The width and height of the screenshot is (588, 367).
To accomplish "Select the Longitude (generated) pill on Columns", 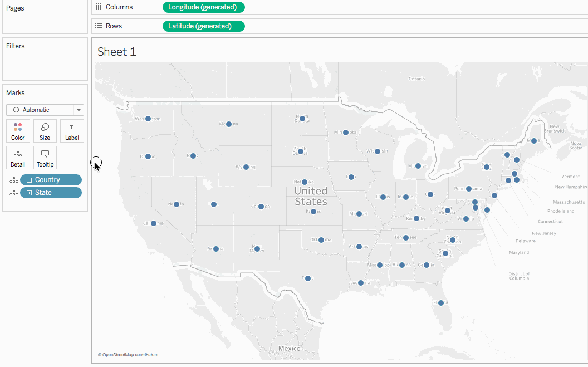I will coord(203,7).
